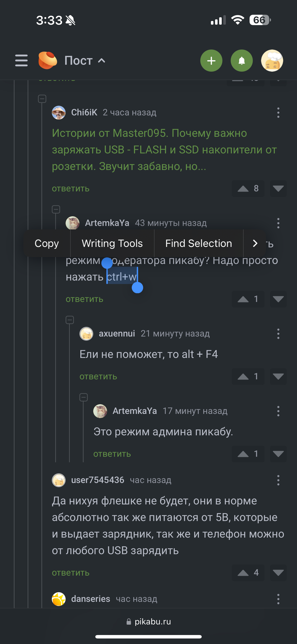This screenshot has width=297, height=644.
Task: Collapse the axuennui reply thread
Action: coord(70,320)
